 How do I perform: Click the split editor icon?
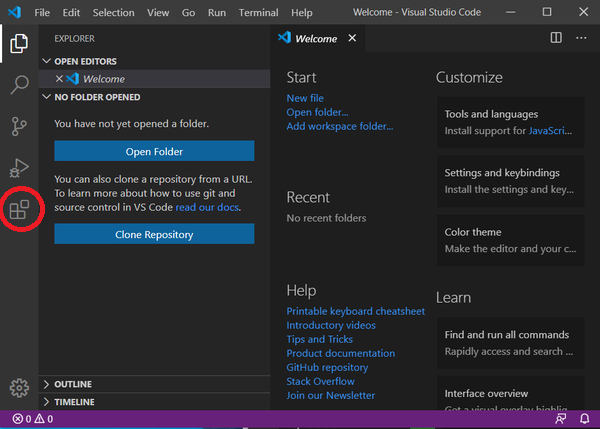click(556, 38)
